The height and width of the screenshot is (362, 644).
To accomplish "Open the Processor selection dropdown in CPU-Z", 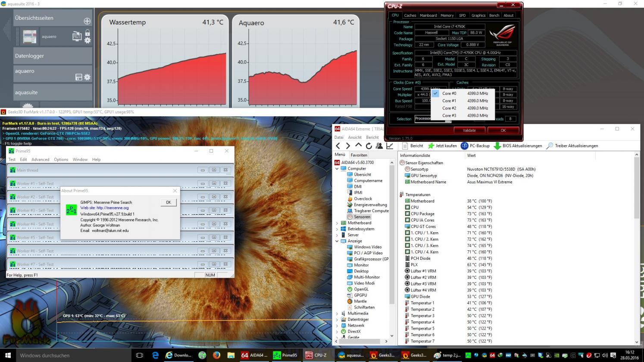I will coord(433,119).
